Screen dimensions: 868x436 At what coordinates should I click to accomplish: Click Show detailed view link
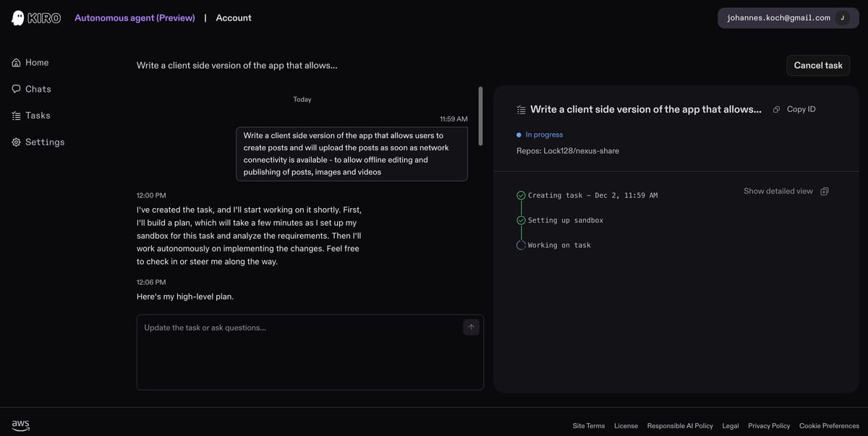coord(778,192)
